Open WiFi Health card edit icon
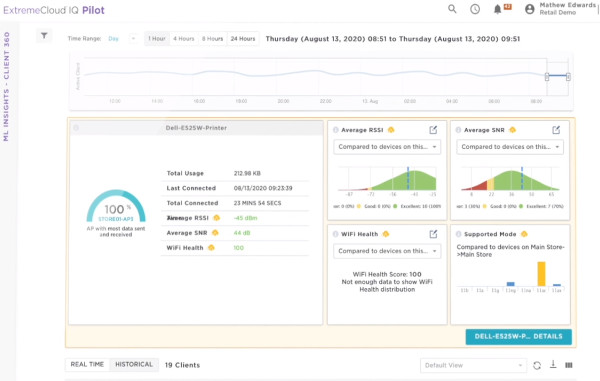Screen dimensions: 600x381 click(x=433, y=234)
